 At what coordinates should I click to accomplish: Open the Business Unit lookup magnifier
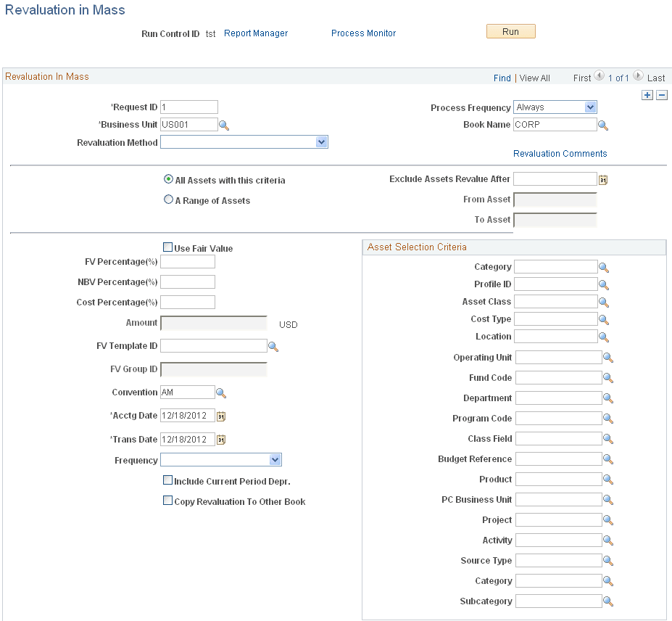coord(224,126)
